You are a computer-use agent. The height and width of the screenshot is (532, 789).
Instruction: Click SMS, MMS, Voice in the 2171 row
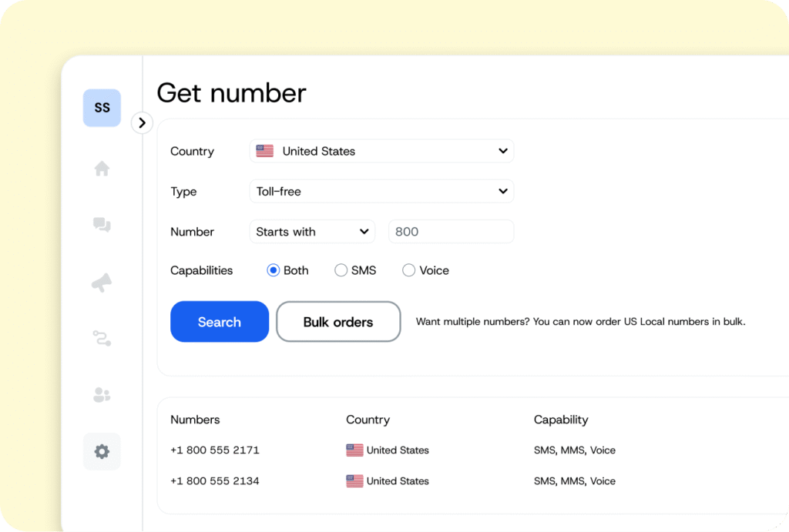[x=575, y=450]
